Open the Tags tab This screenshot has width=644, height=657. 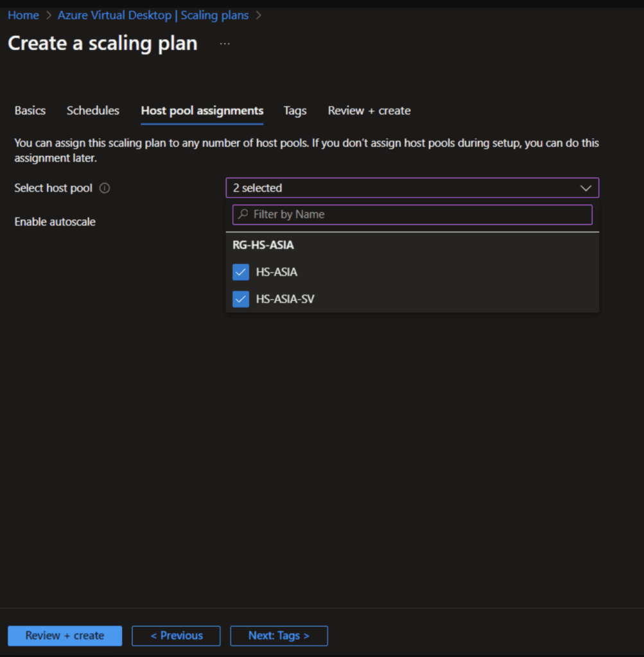click(295, 110)
